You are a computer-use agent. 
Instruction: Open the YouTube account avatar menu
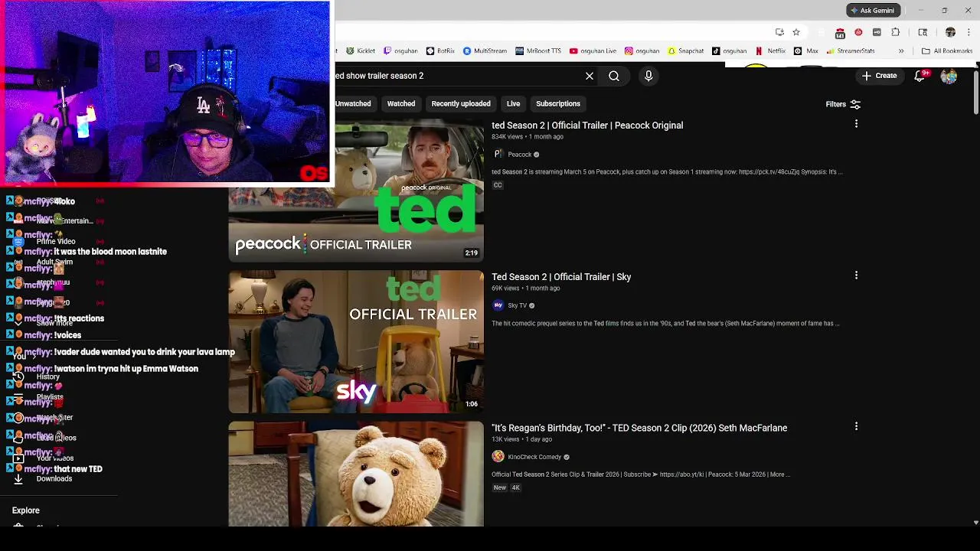[x=949, y=76]
